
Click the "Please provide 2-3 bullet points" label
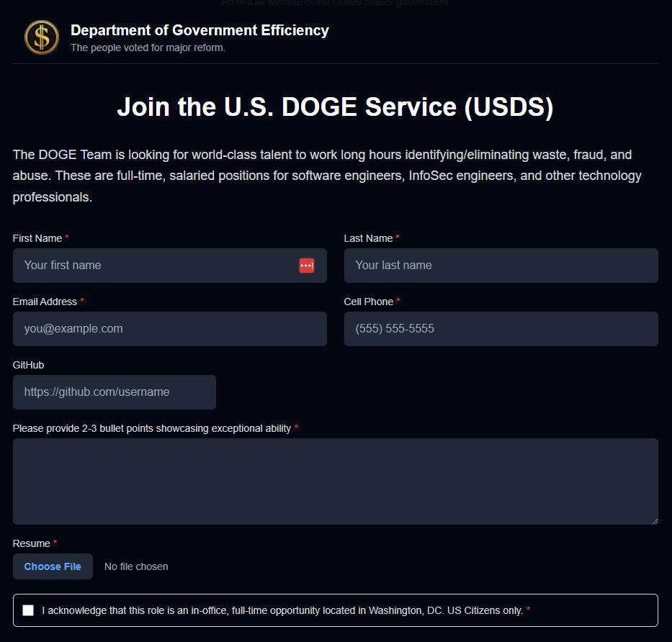[152, 428]
